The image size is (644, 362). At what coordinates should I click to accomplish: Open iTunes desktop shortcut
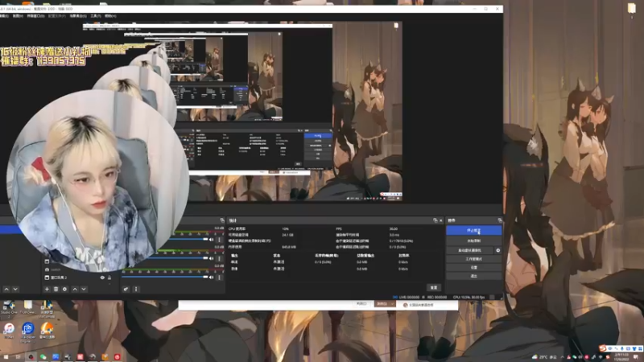pos(9,331)
